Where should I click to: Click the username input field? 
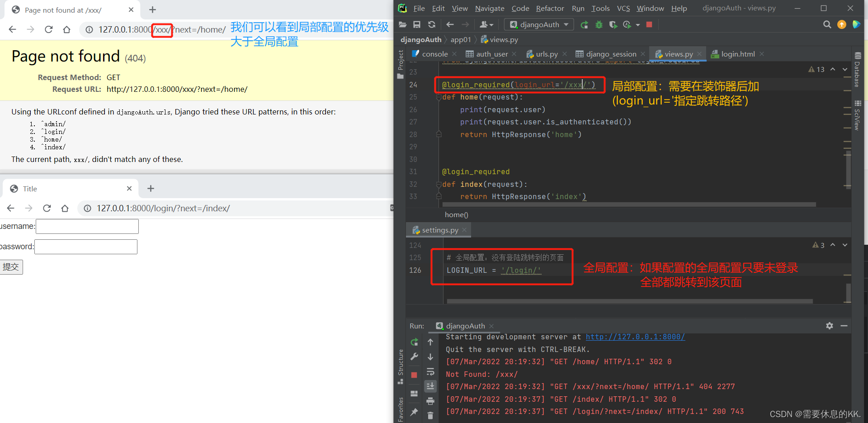click(87, 226)
